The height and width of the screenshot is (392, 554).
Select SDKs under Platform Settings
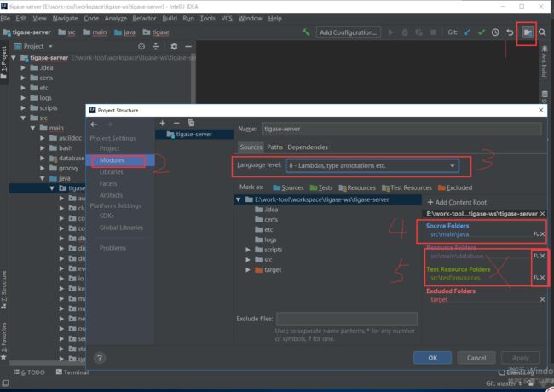tap(107, 216)
